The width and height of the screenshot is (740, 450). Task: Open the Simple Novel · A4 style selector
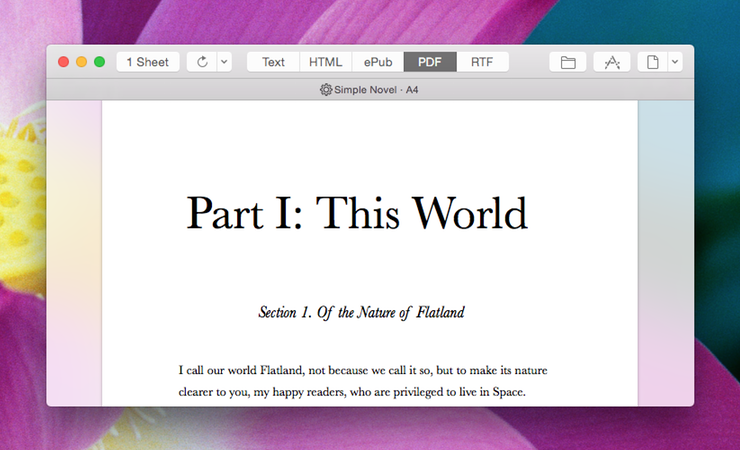point(369,90)
